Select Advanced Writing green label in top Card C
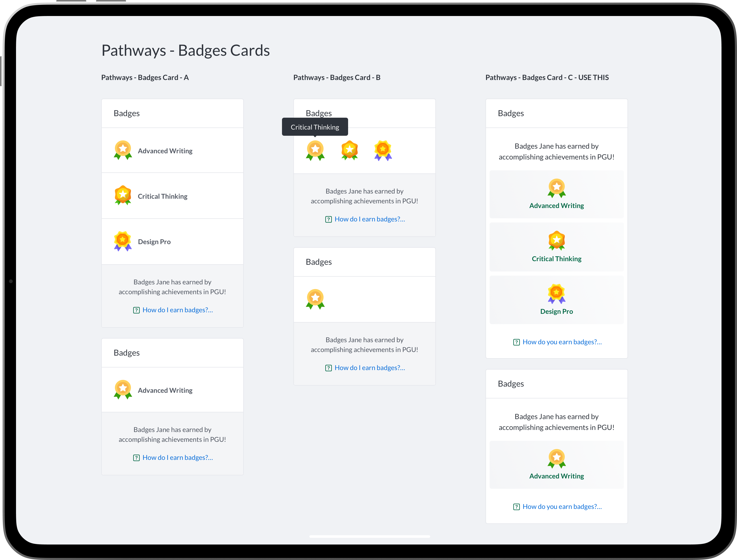The image size is (737, 560). [x=556, y=206]
